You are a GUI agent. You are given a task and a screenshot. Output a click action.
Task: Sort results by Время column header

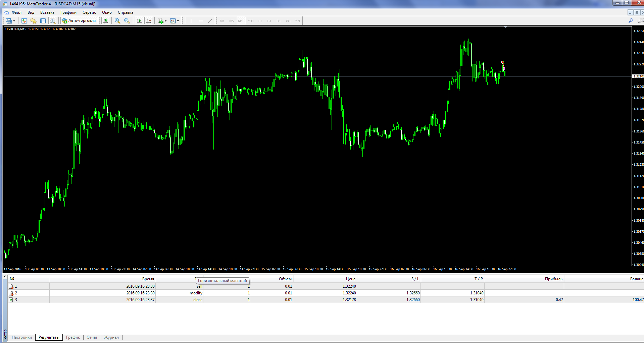tap(103, 279)
